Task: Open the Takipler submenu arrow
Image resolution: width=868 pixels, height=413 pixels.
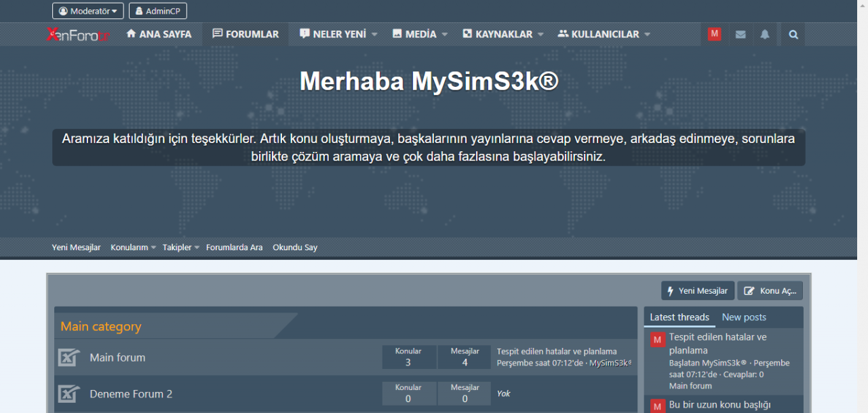Action: click(x=197, y=248)
